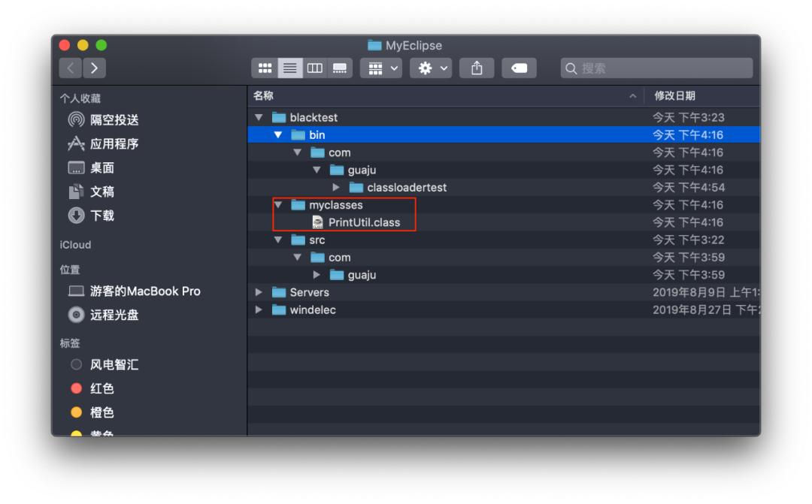
Task: Open the group-by arrangement dropdown
Action: tap(382, 68)
